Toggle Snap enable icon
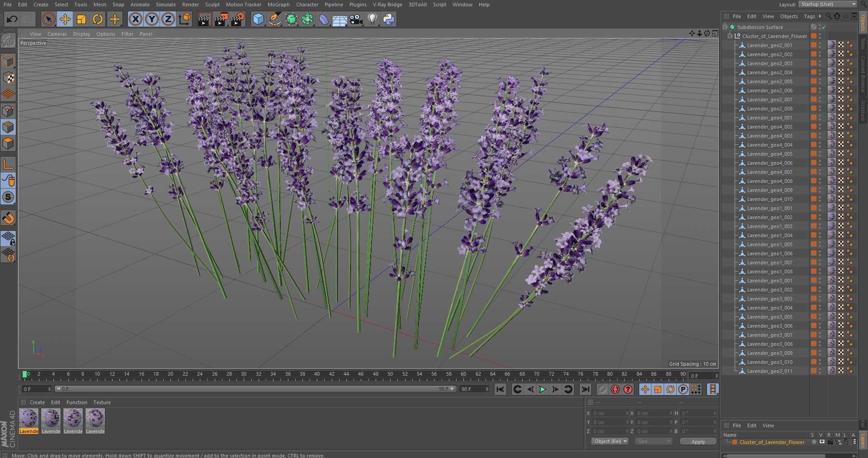Screen dimensions: 868x458 click(x=8, y=197)
